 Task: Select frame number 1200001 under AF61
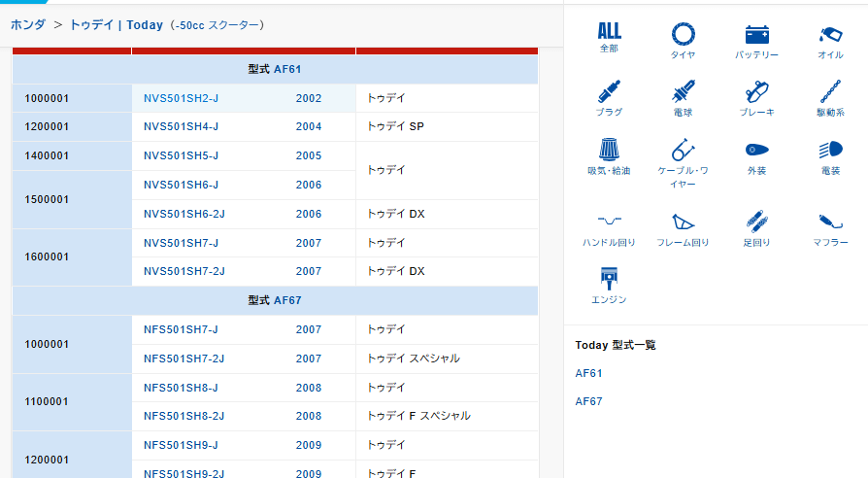point(72,127)
